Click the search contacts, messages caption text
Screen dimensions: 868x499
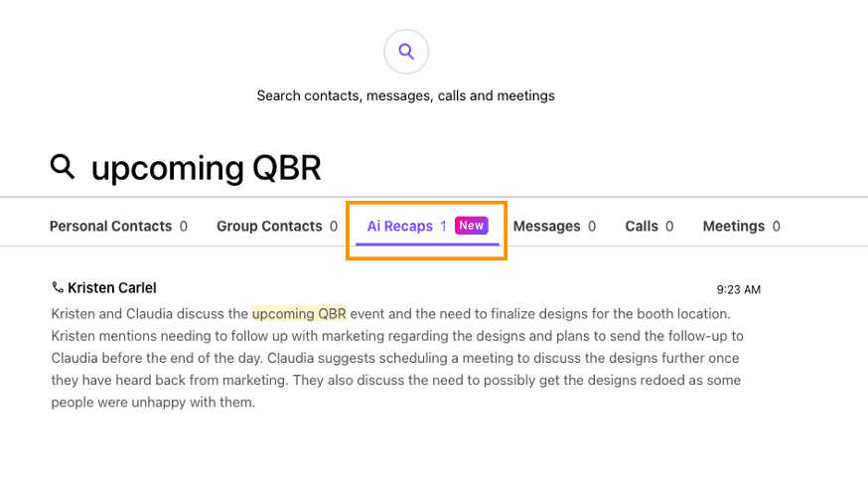point(406,95)
